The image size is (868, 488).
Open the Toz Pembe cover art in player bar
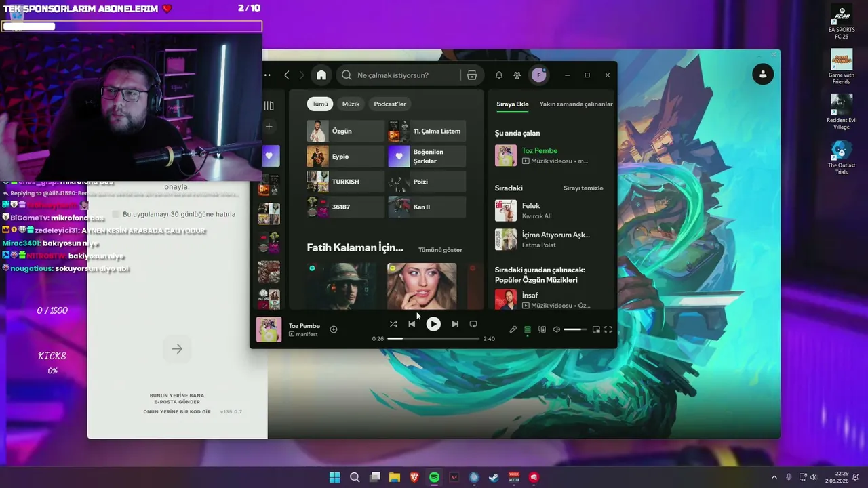click(269, 329)
